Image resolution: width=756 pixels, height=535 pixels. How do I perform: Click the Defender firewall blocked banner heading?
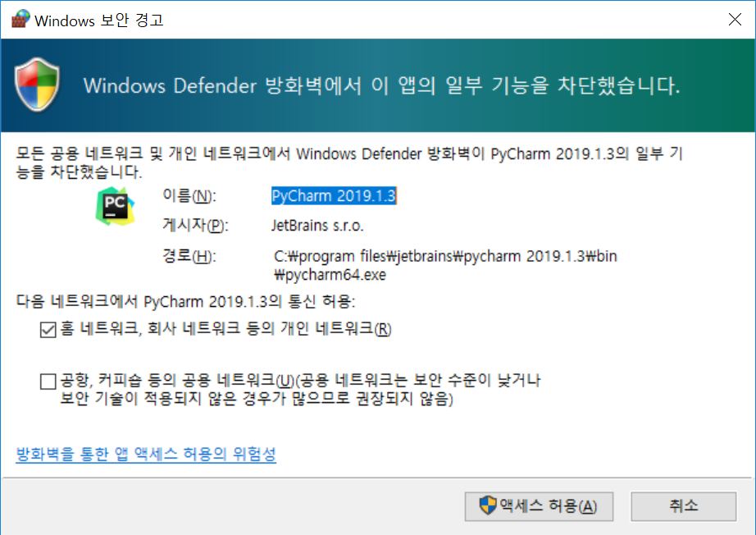[x=381, y=85]
